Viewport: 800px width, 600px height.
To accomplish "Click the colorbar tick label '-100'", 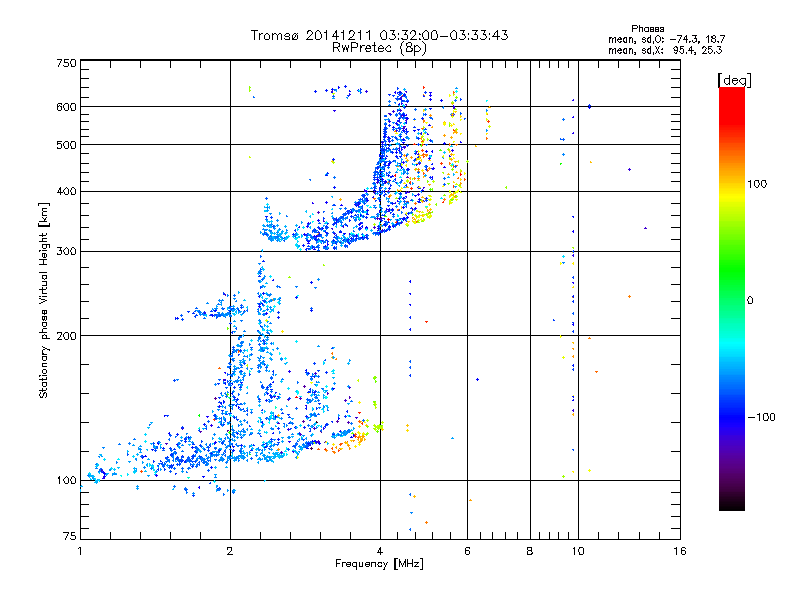I will click(761, 417).
